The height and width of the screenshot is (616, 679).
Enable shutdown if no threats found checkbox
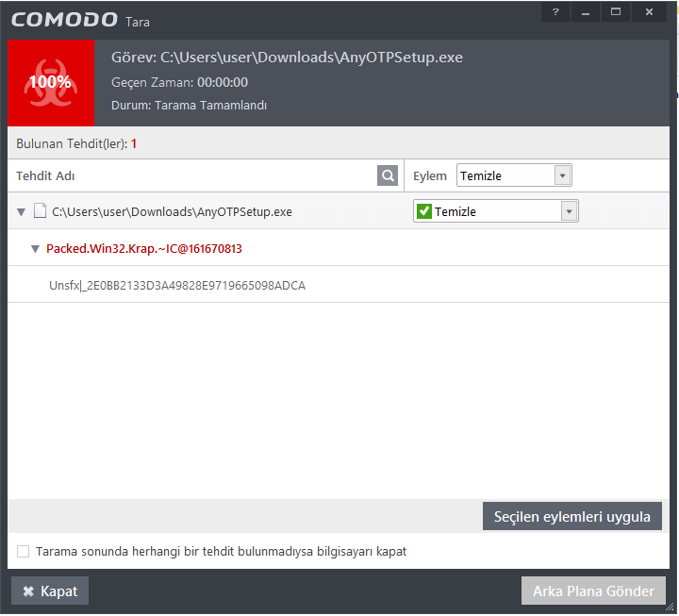[x=23, y=552]
